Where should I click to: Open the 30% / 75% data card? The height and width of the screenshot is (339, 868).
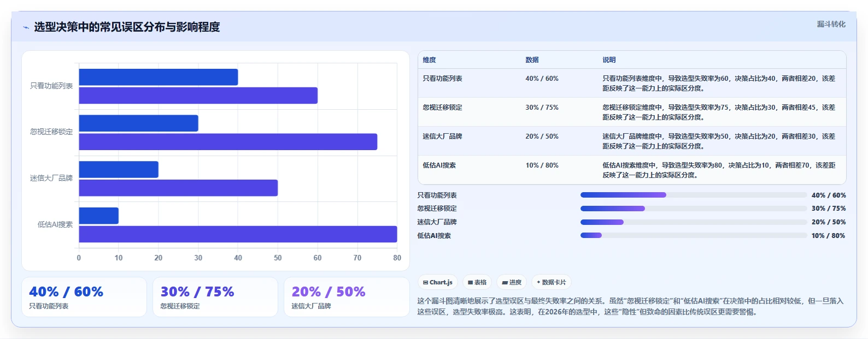coord(215,297)
